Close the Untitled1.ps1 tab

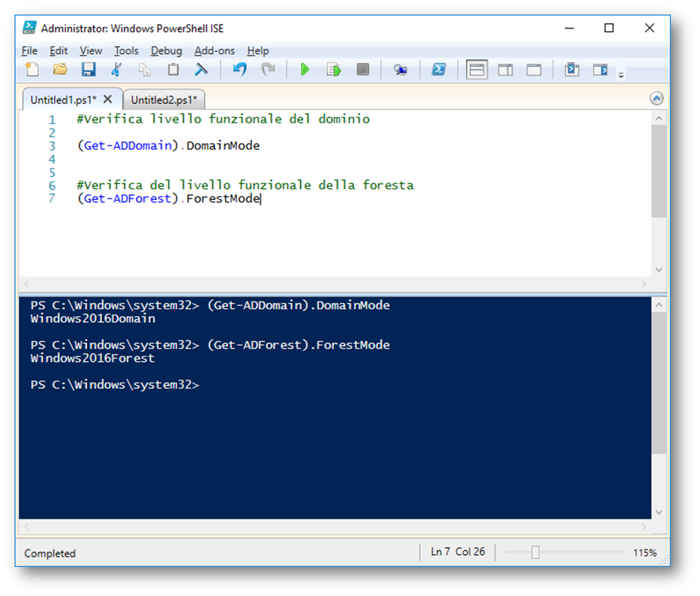click(x=108, y=99)
